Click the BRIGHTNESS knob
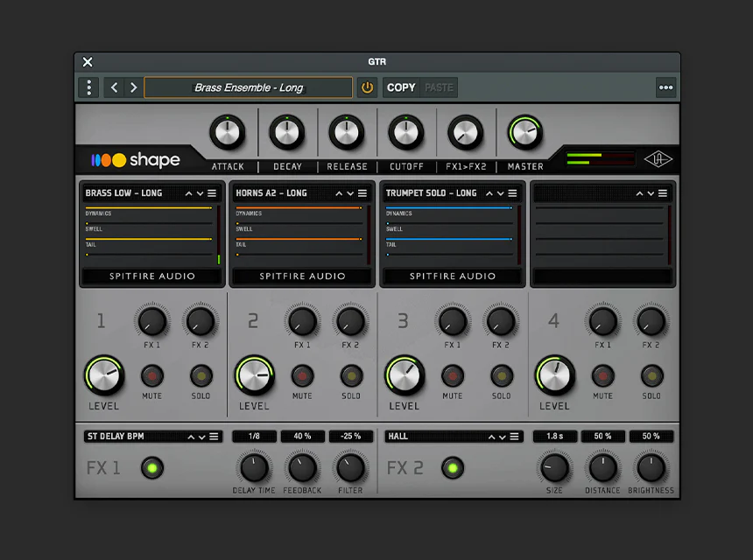The height and width of the screenshot is (560, 753). (x=651, y=468)
